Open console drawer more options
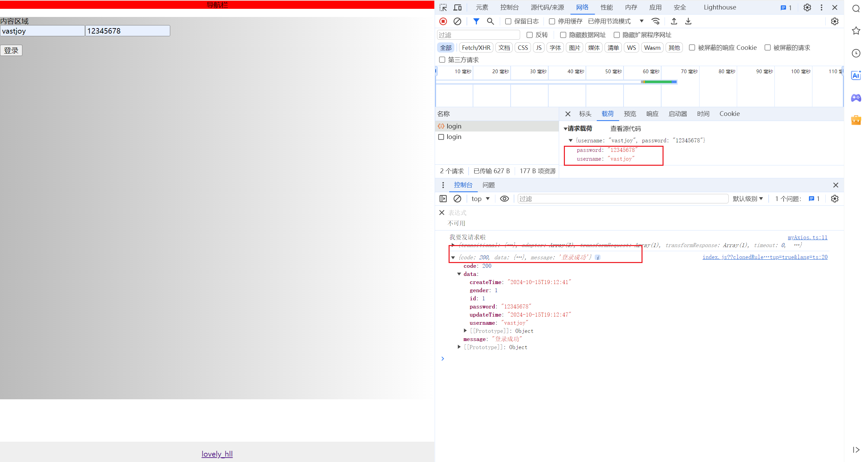The height and width of the screenshot is (462, 868). [443, 185]
